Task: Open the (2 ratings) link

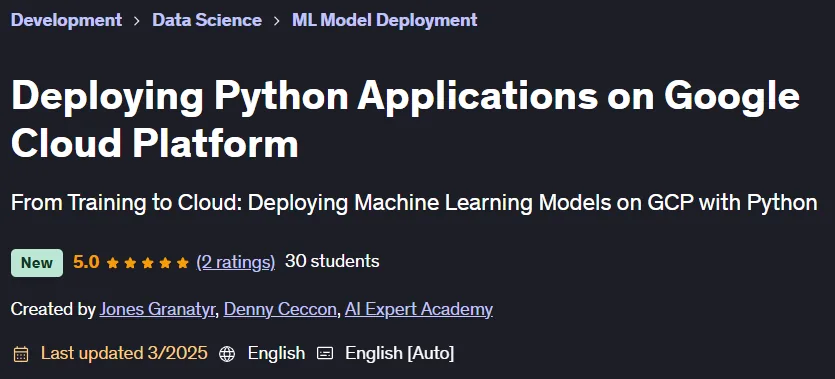Action: point(236,262)
